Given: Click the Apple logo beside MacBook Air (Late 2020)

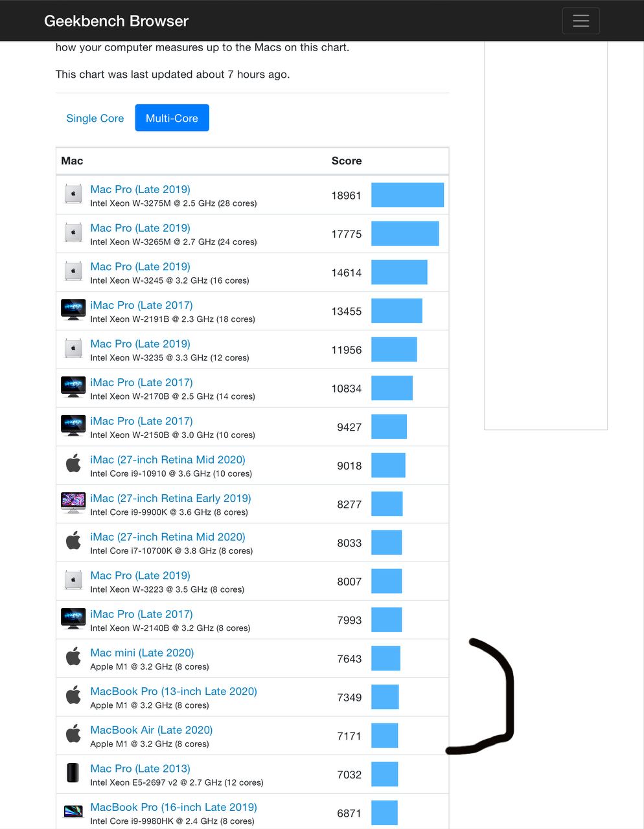Looking at the screenshot, I should [73, 734].
